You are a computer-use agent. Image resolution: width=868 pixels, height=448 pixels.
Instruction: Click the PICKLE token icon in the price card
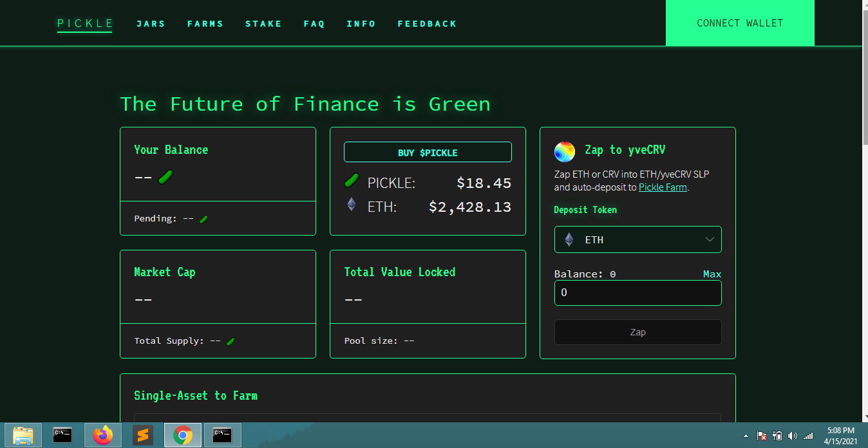351,182
